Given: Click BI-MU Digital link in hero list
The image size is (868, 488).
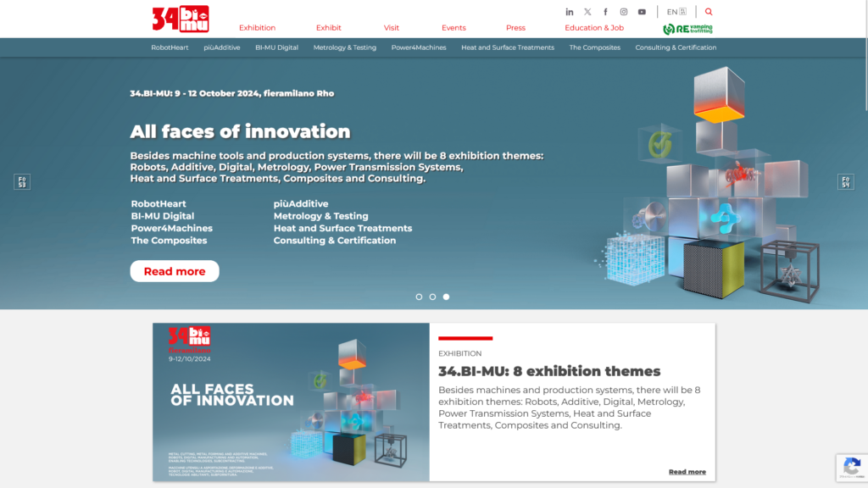Looking at the screenshot, I should pyautogui.click(x=162, y=216).
